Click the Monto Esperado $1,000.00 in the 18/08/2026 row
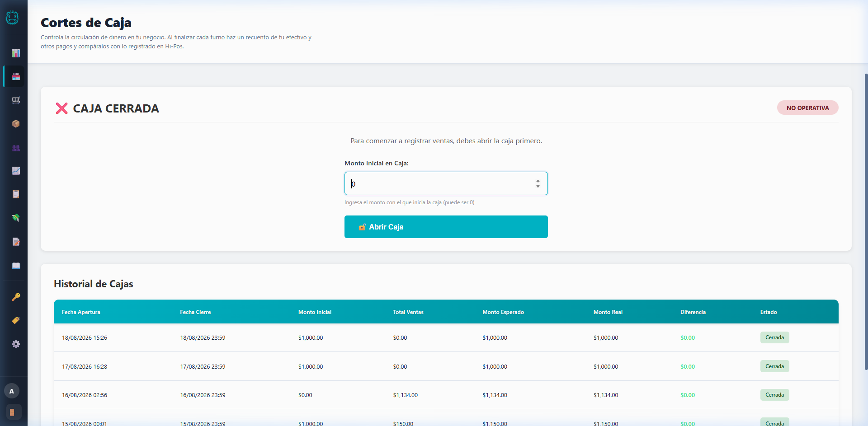 (495, 338)
